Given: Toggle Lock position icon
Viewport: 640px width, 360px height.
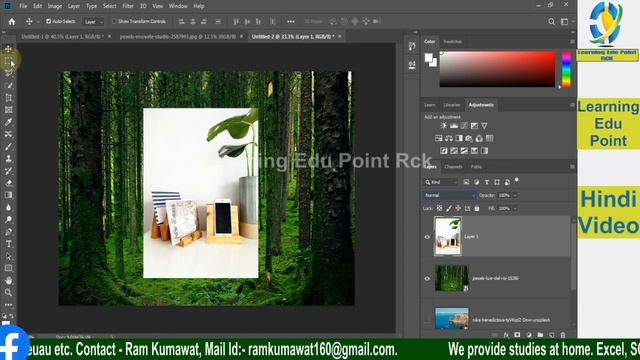Looking at the screenshot, I should (x=458, y=208).
